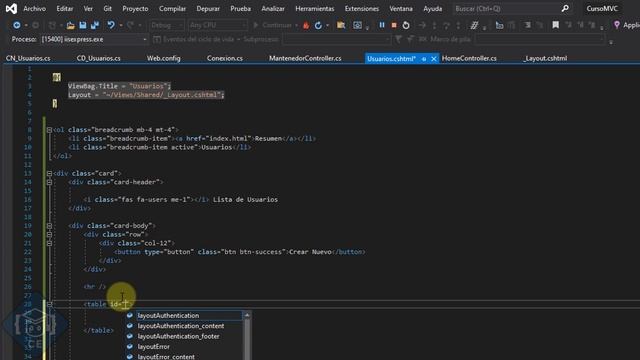Click the navigate backward arrow icon
Screen dimensions: 640x360
click(x=17, y=25)
